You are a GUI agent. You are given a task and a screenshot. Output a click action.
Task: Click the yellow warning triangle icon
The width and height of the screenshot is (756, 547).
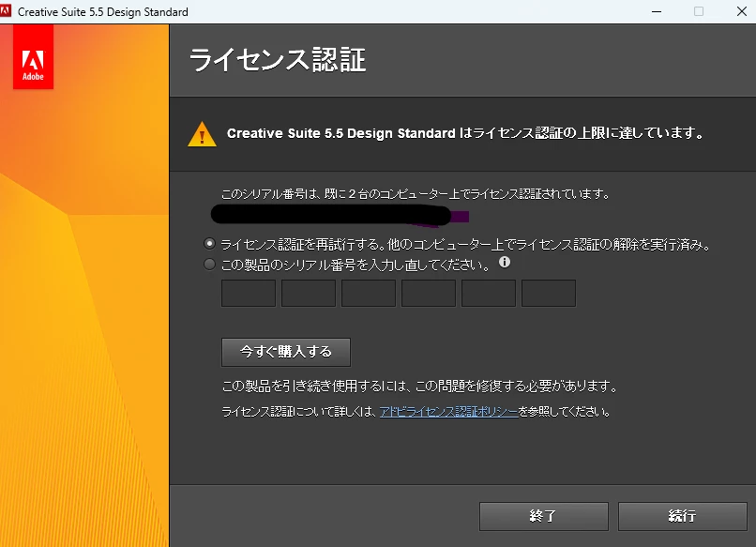click(202, 133)
